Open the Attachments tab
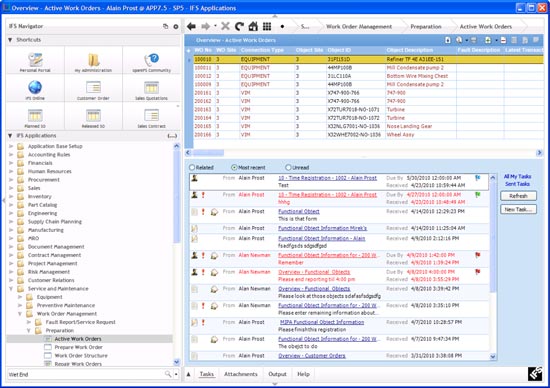550x388 pixels. [241, 374]
